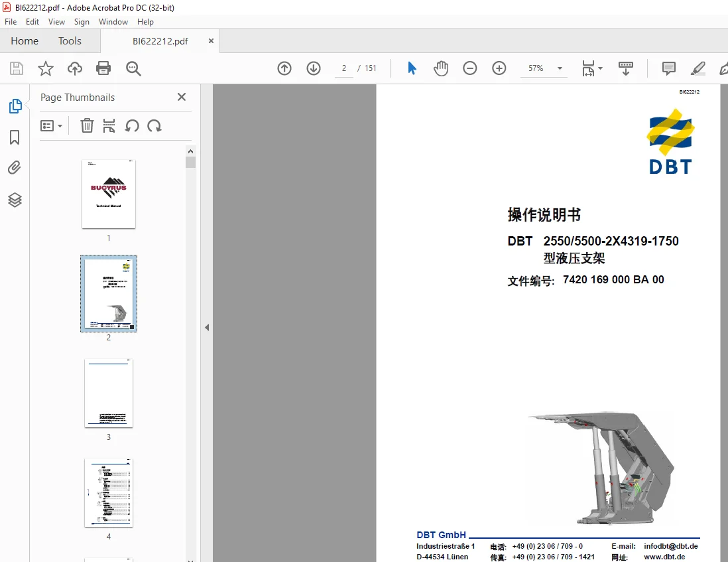Add file to starred favorites
The width and height of the screenshot is (728, 562).
(46, 68)
